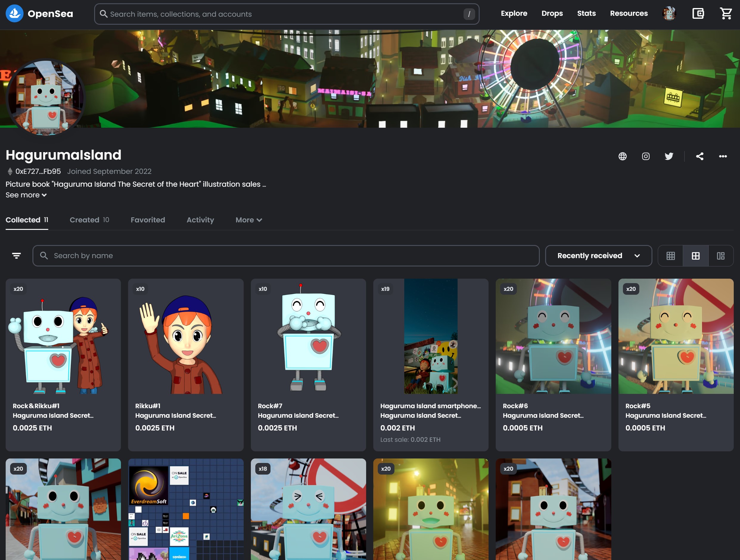Open the three-dot more options menu
The width and height of the screenshot is (740, 560).
click(723, 156)
